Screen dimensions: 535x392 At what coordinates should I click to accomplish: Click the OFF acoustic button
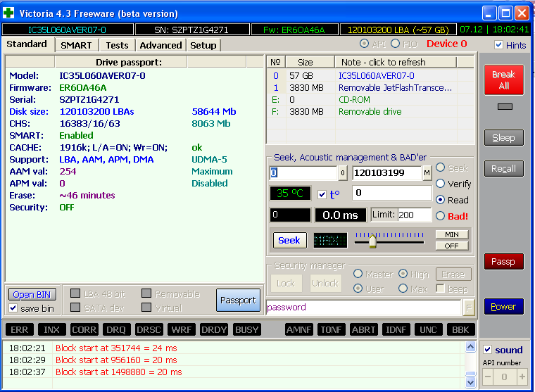click(452, 246)
